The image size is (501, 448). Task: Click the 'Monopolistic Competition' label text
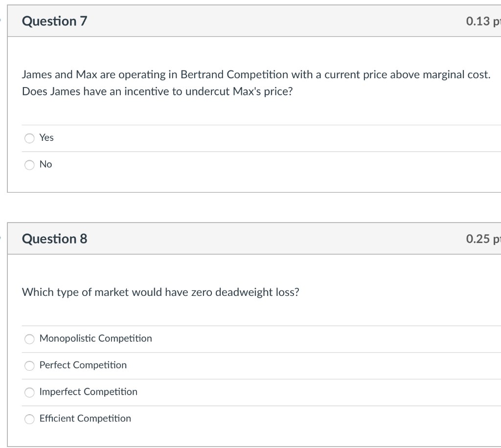pyautogui.click(x=95, y=338)
